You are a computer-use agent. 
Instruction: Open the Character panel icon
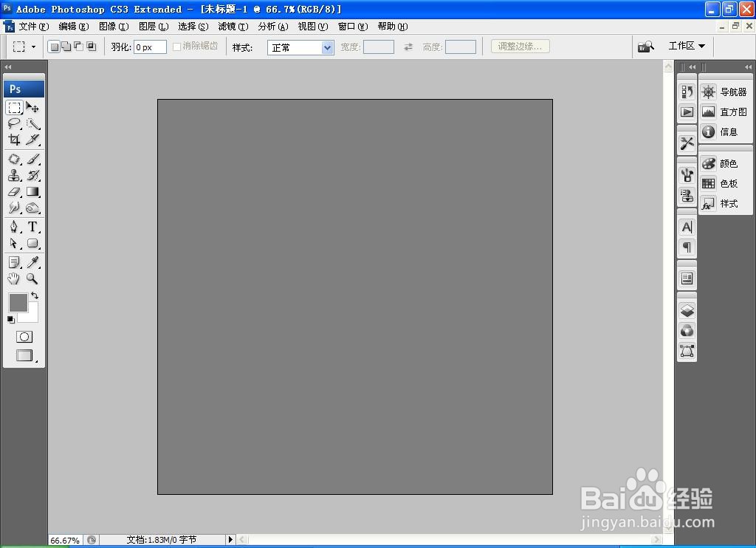pyautogui.click(x=687, y=227)
